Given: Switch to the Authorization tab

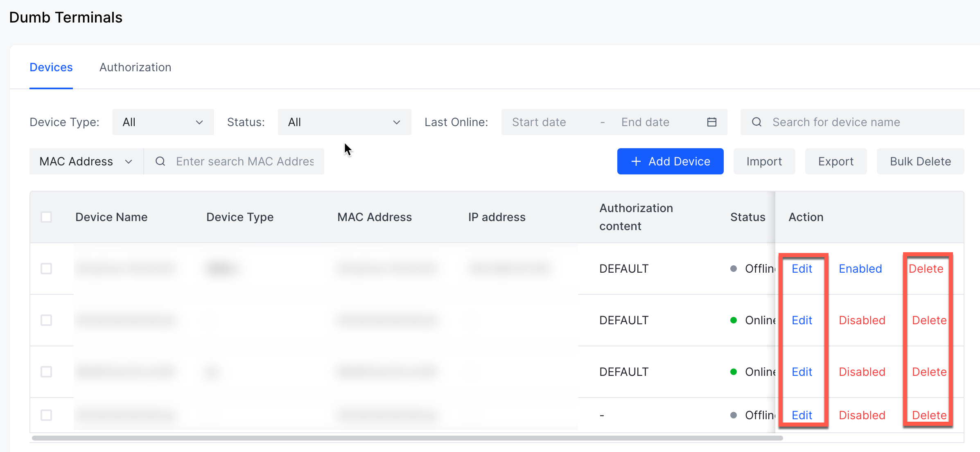Looking at the screenshot, I should (135, 68).
